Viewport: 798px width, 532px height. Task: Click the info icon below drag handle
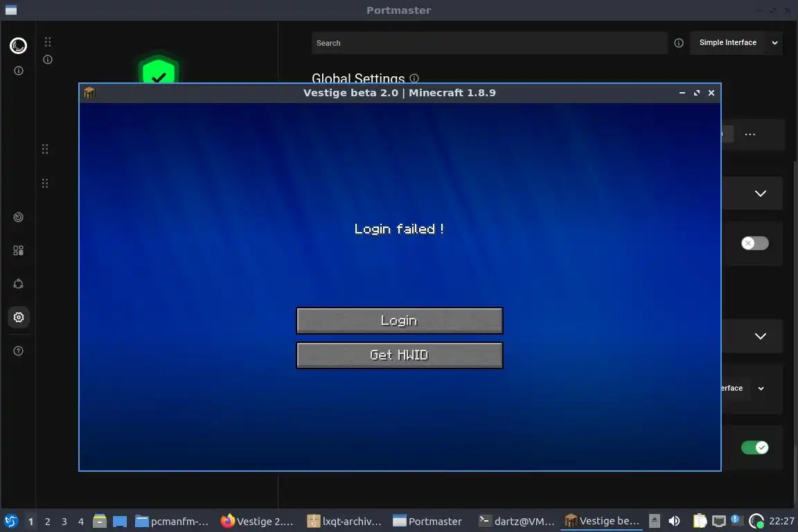pos(48,60)
